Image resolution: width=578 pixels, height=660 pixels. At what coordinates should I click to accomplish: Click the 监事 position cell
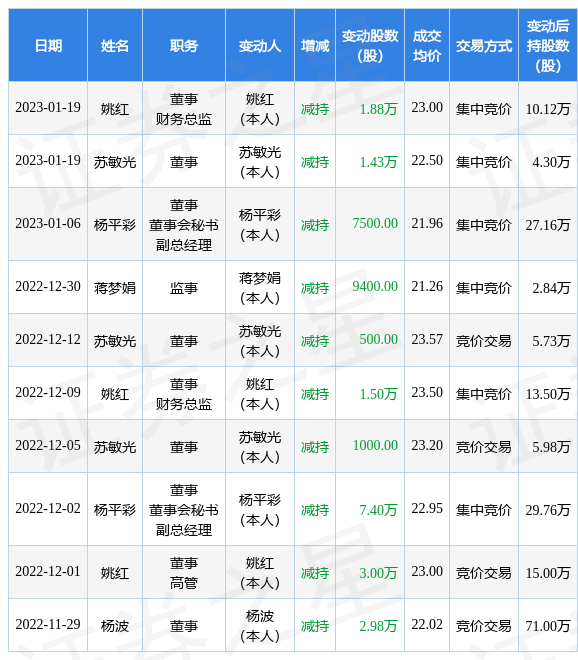pos(184,288)
